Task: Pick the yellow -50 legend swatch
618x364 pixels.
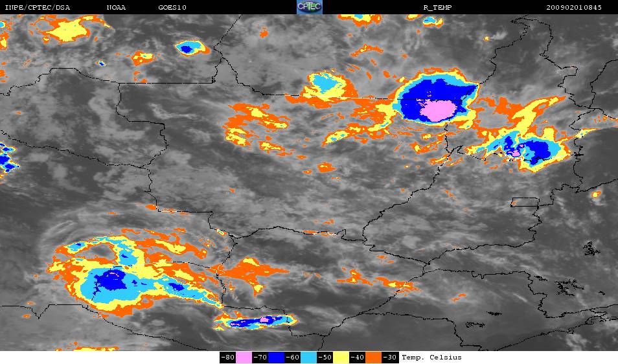Action: [341, 358]
